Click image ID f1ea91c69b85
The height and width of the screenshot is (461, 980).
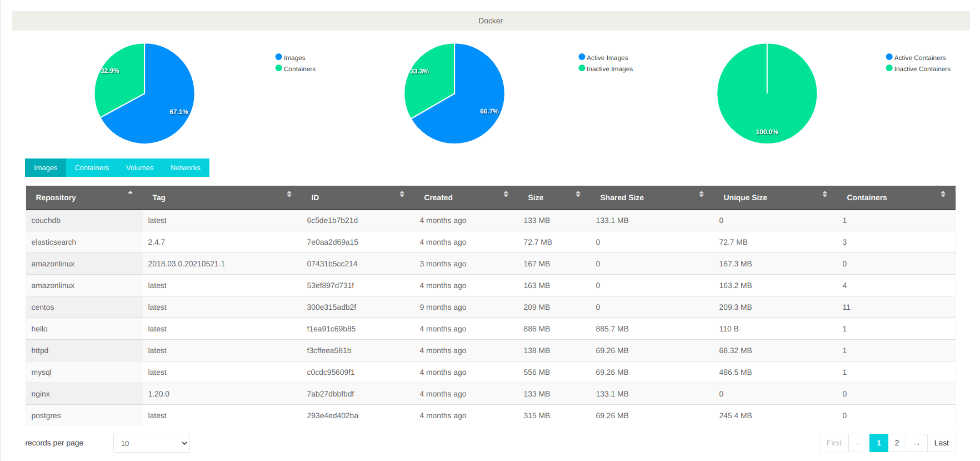click(331, 329)
